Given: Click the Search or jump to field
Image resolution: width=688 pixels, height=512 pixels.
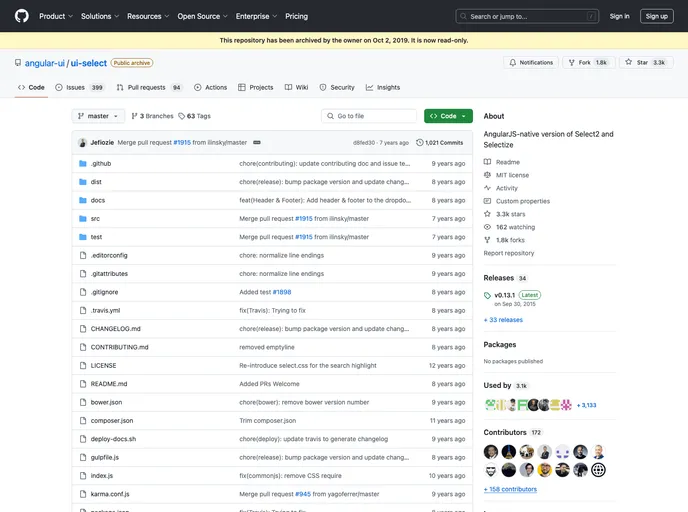Looking at the screenshot, I should pos(527,16).
